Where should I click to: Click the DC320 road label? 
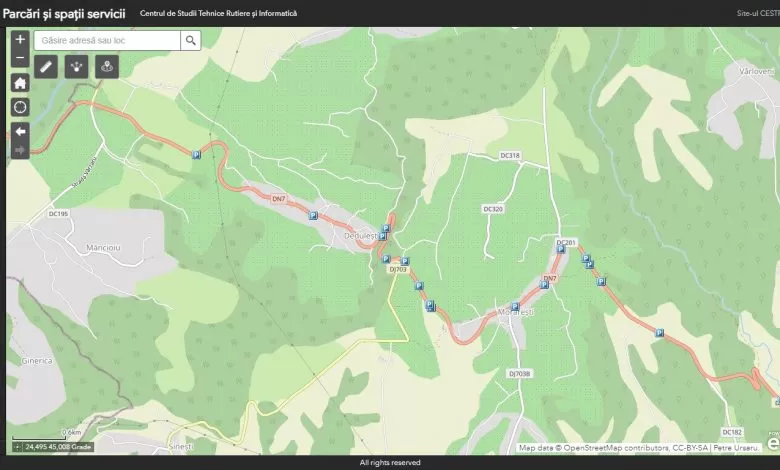(493, 209)
